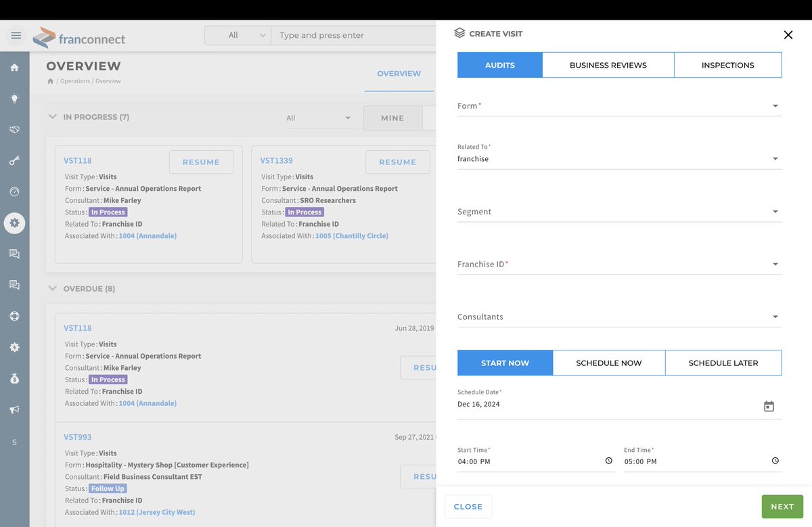Go to Home in the sidebar
812x527 pixels.
tap(14, 68)
